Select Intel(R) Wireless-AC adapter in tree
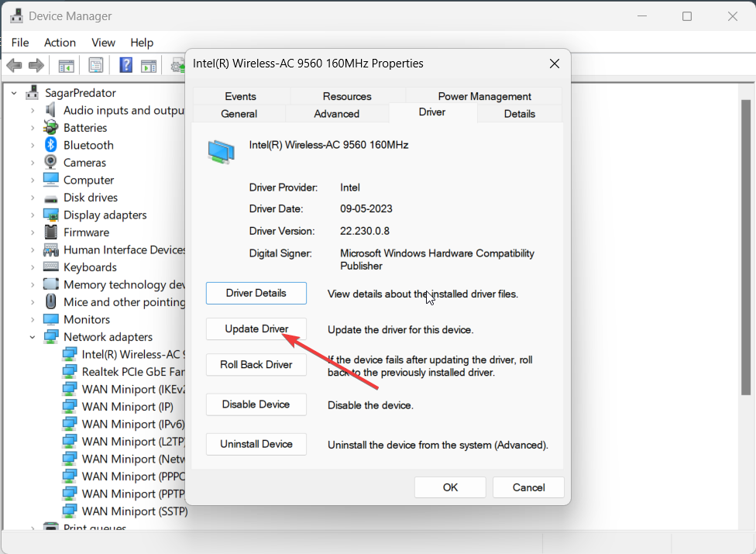 pos(133,354)
